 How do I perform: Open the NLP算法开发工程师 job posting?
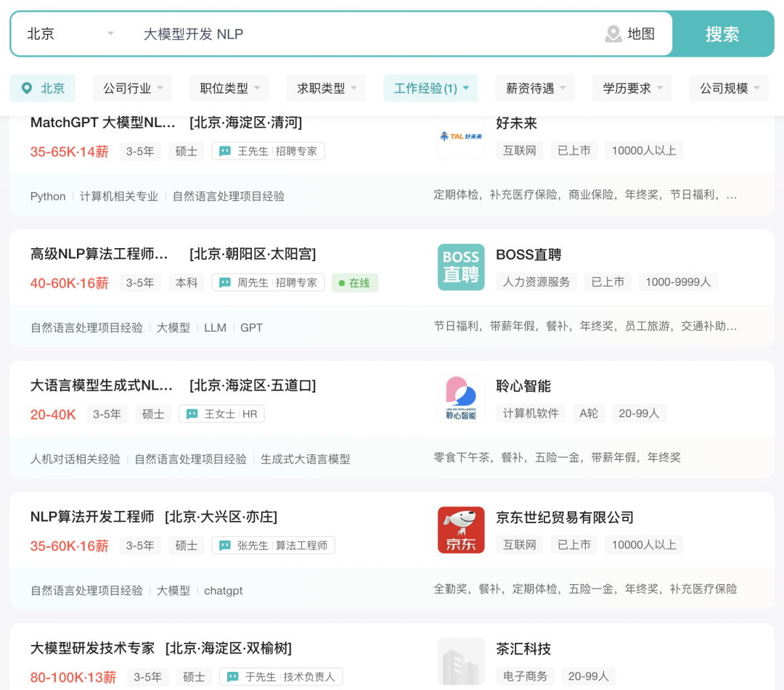pos(92,517)
